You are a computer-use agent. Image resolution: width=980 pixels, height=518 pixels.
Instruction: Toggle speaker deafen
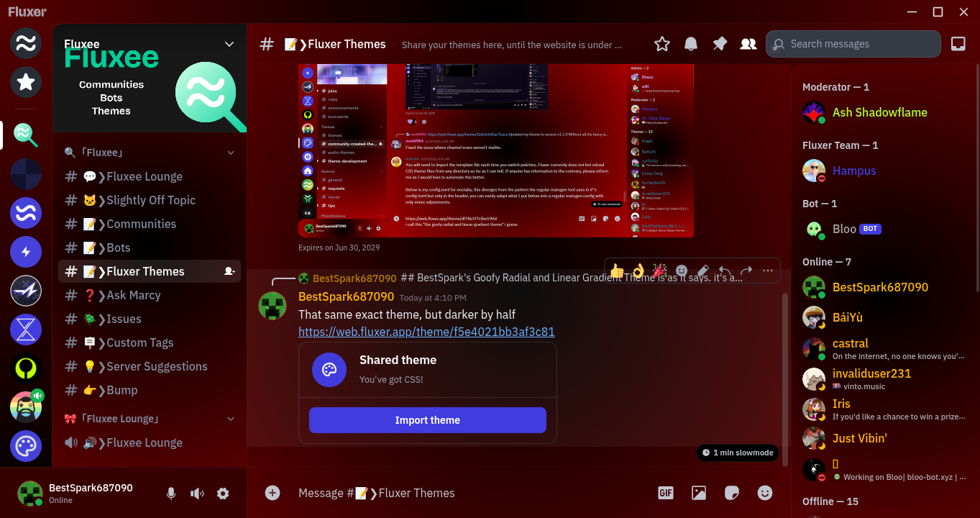tap(197, 494)
